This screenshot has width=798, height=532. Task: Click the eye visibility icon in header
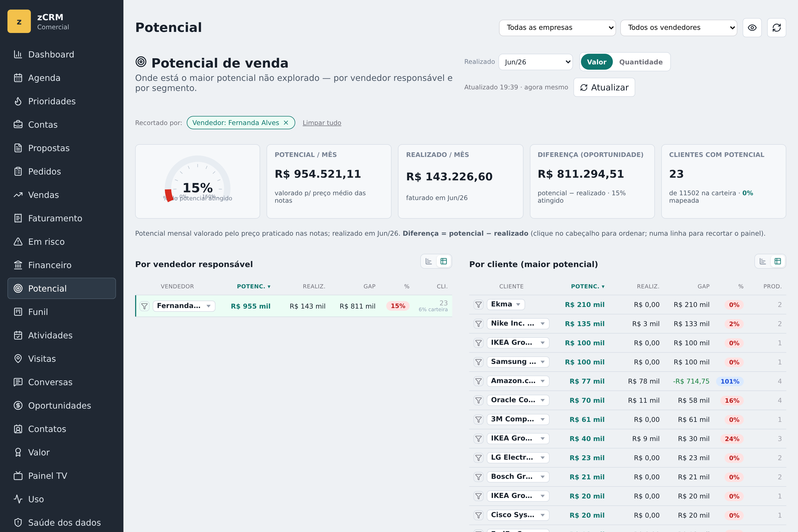tap(752, 28)
